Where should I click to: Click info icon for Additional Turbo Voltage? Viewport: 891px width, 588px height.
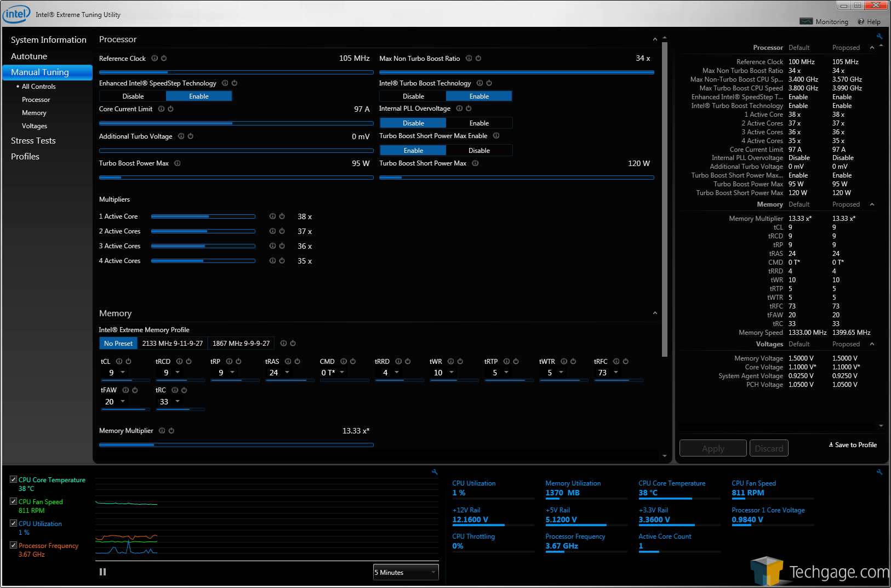(x=181, y=136)
